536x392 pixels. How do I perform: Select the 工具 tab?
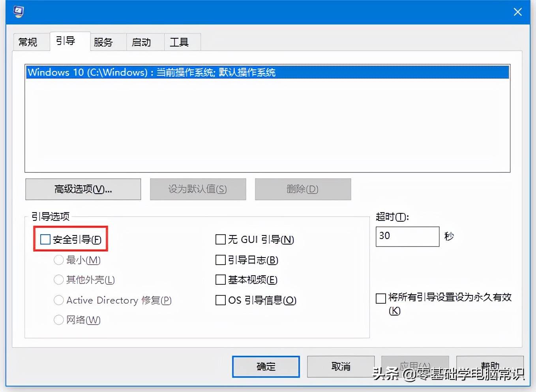[x=179, y=42]
